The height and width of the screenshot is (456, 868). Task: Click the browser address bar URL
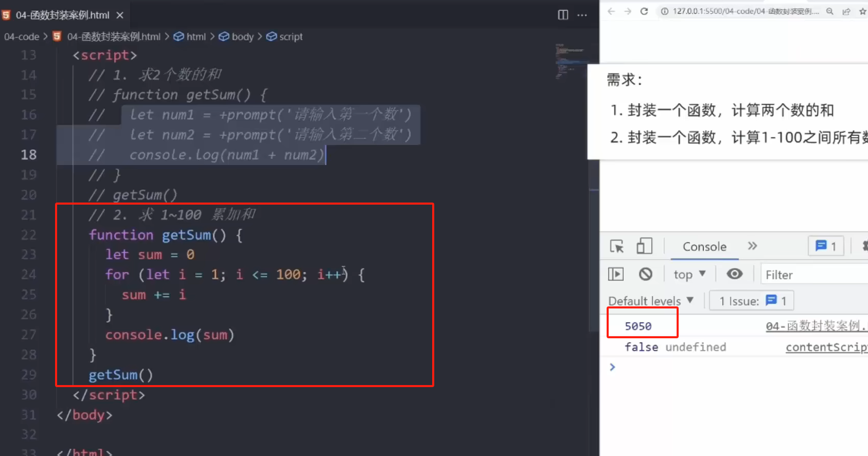(x=746, y=11)
